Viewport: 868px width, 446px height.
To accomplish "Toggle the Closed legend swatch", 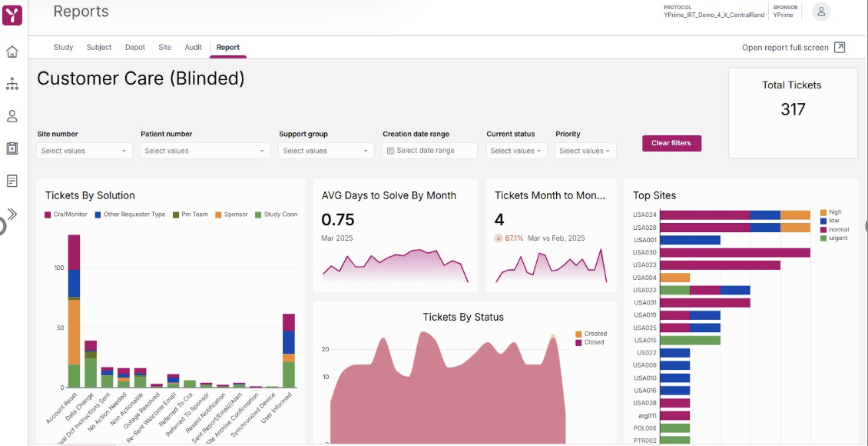I will 578,342.
